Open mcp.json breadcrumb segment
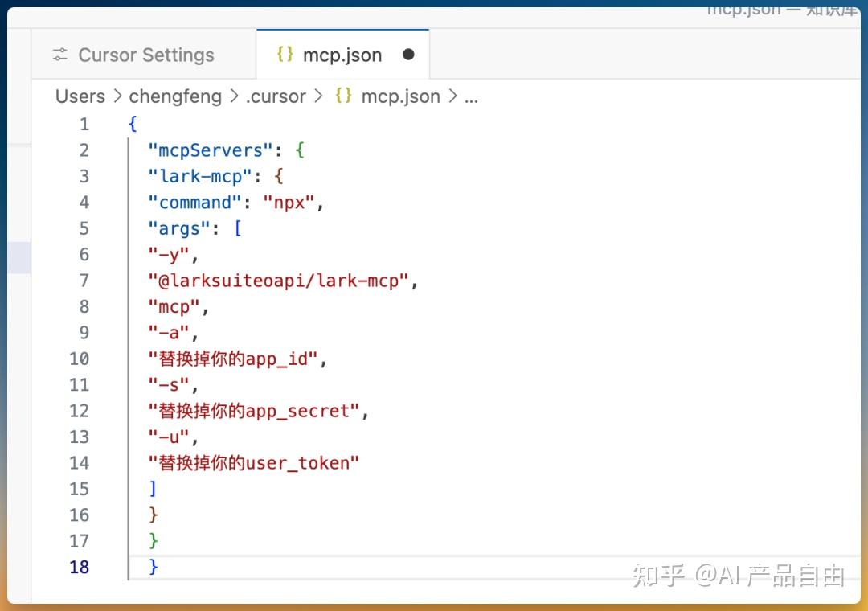Image resolution: width=868 pixels, height=611 pixels. pyautogui.click(x=400, y=96)
